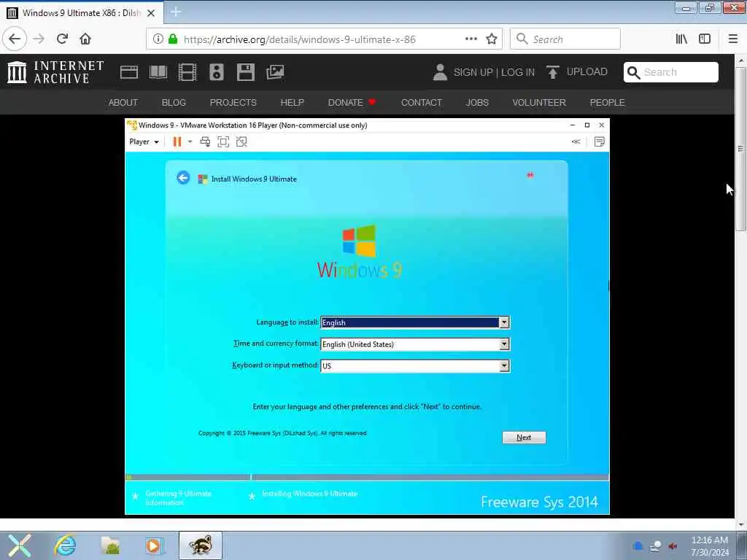Click Send Ctrl+Alt+Del icon in VMware
This screenshot has height=560, width=747.
point(205,141)
